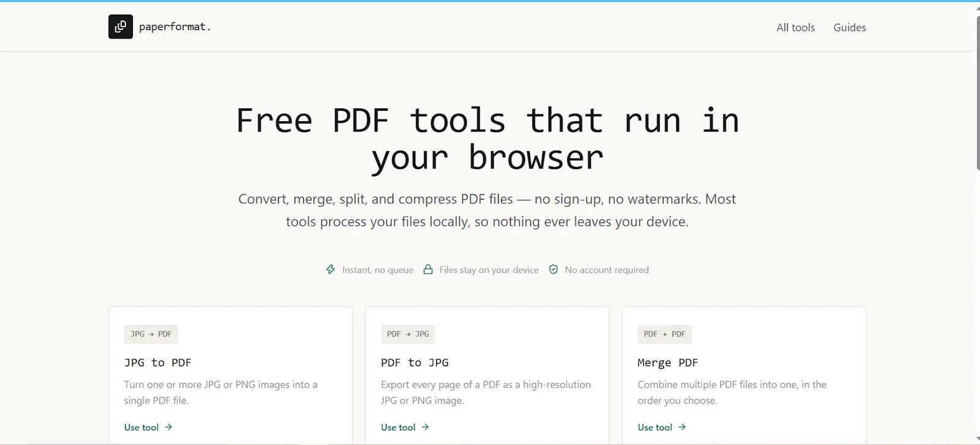Viewport: 980px width, 445px height.
Task: Click the paperformat. brand name text
Action: tap(175, 27)
